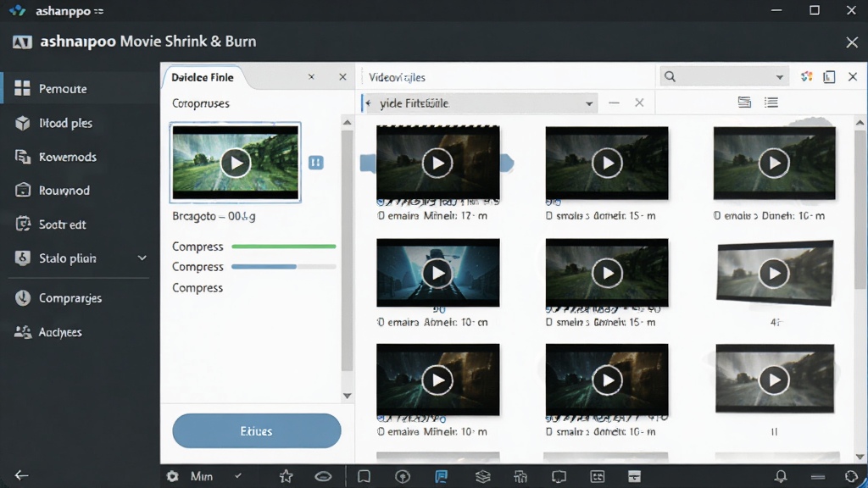Click the Coropruses heading text
868x488 pixels.
click(x=200, y=103)
